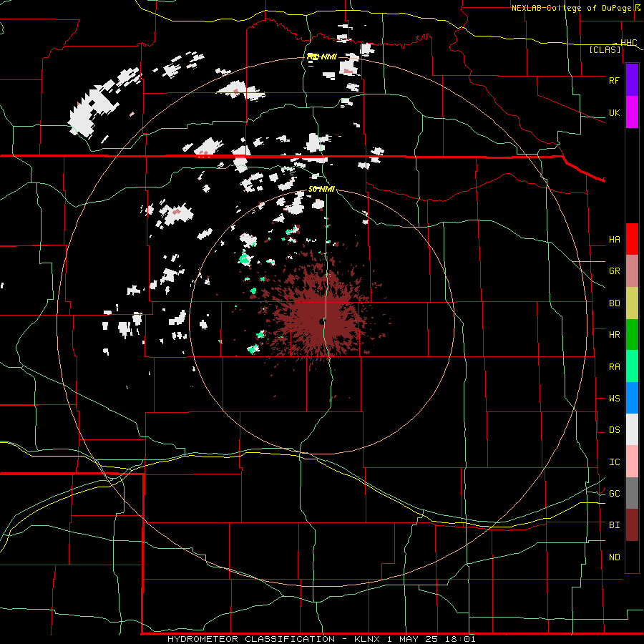Click the WS legend label

(614, 398)
